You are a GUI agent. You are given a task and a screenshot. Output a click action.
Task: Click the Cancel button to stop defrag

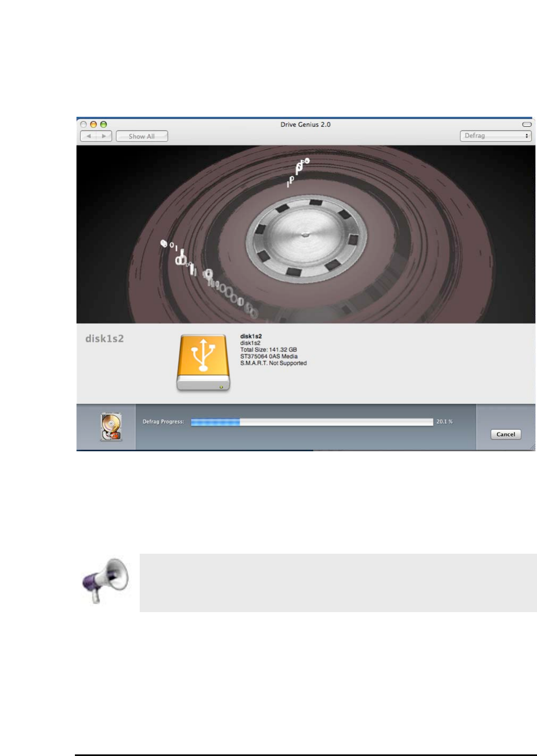(x=506, y=434)
